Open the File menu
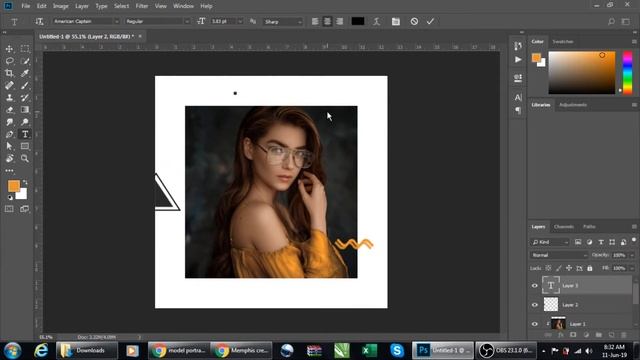This screenshot has height=360, width=640. coord(26,6)
